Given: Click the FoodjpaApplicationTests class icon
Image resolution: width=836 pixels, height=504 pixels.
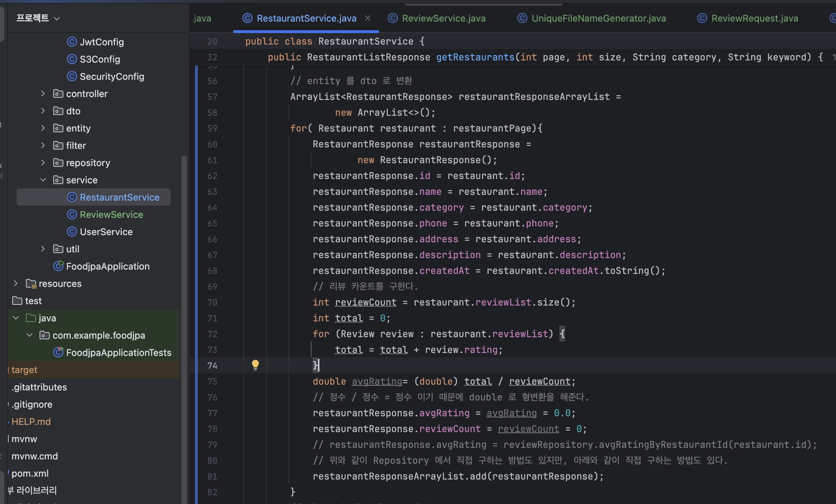Looking at the screenshot, I should click(58, 352).
